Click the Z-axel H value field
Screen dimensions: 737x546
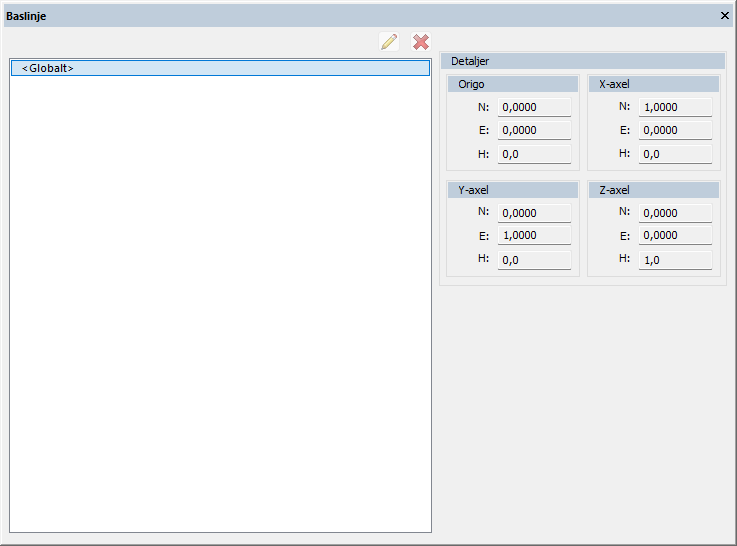(675, 260)
